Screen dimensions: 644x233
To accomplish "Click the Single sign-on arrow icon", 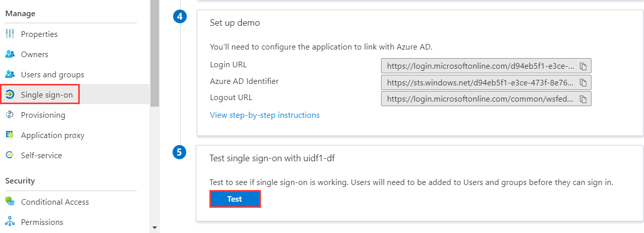I will 10,95.
